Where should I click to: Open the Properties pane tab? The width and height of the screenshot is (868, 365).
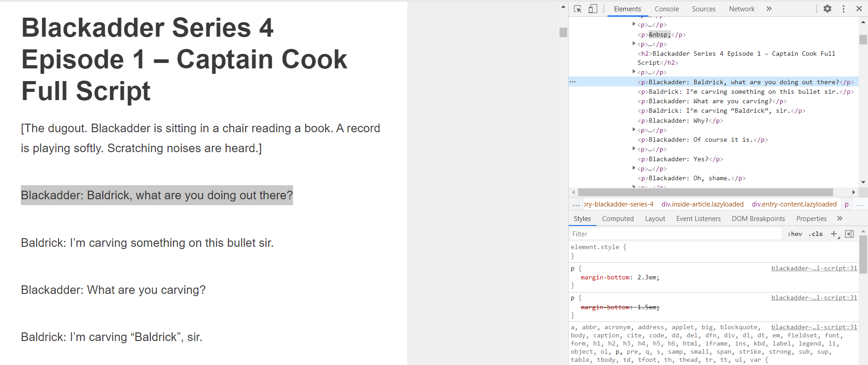811,219
